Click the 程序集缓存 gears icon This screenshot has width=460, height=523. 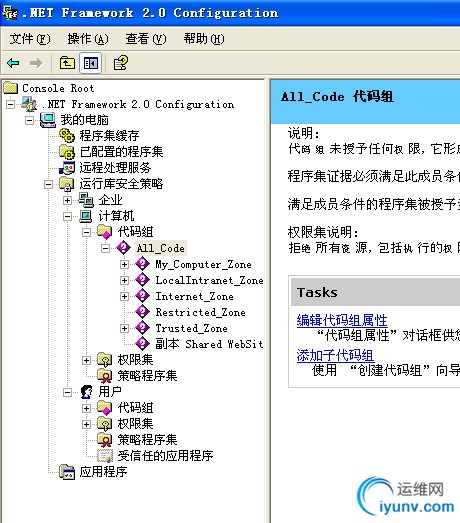coord(67,135)
